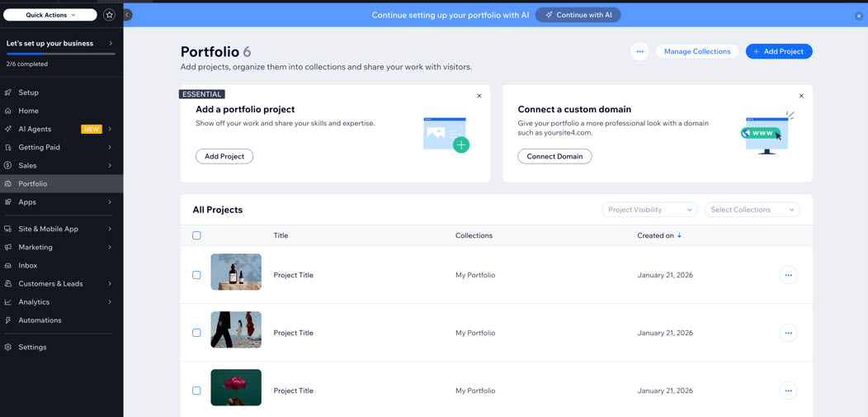
Task: Open the Quick Actions dropdown
Action: pyautogui.click(x=50, y=15)
